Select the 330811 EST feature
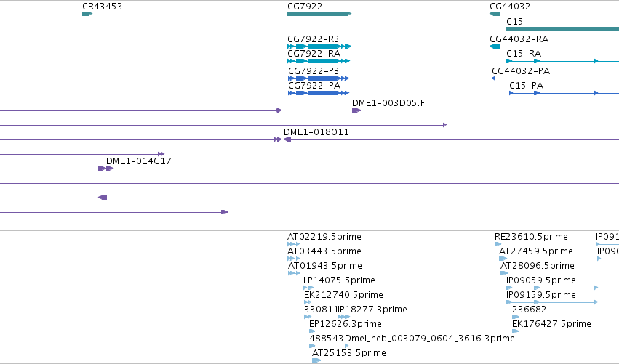The height and width of the screenshot is (364, 619). click(308, 317)
